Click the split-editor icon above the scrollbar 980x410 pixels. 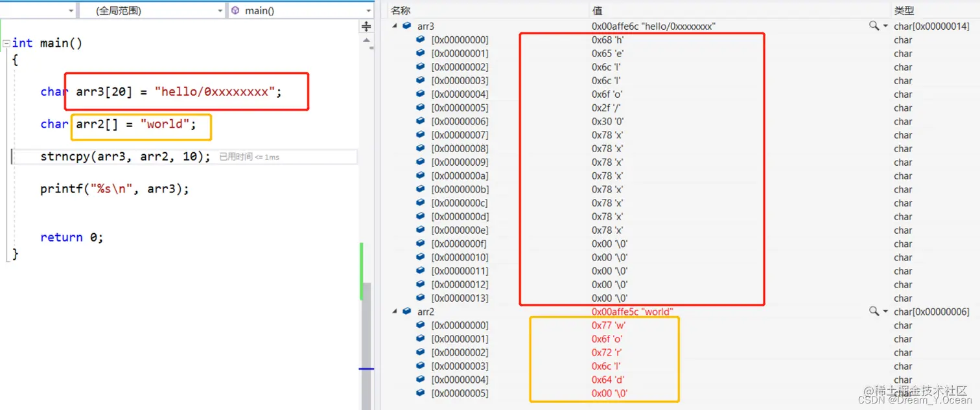366,27
